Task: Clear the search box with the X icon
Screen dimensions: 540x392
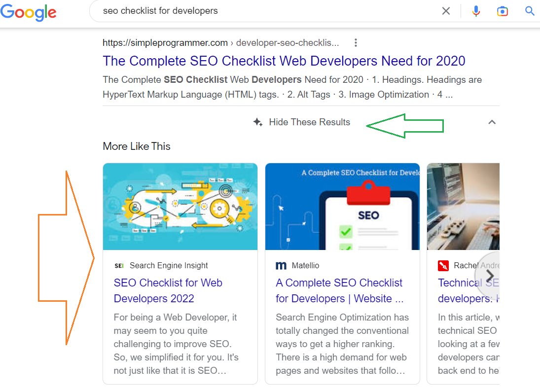Action: coord(446,11)
